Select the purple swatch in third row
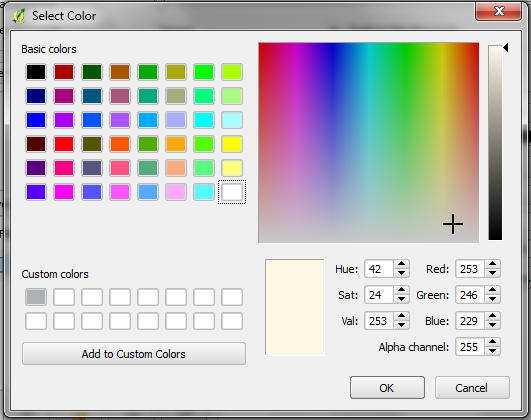 click(64, 120)
